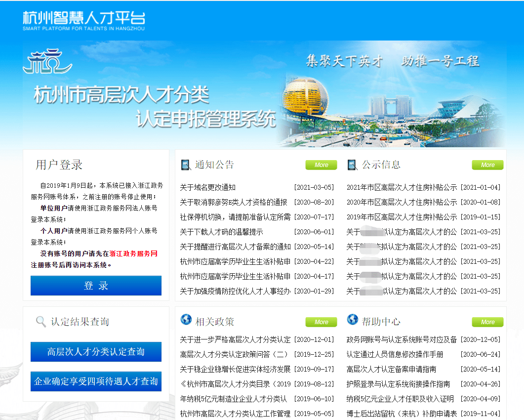Screen dimensions: 524x420
Task: Open 企业确定享受四项待遇人才查询 button
Action: (x=96, y=381)
